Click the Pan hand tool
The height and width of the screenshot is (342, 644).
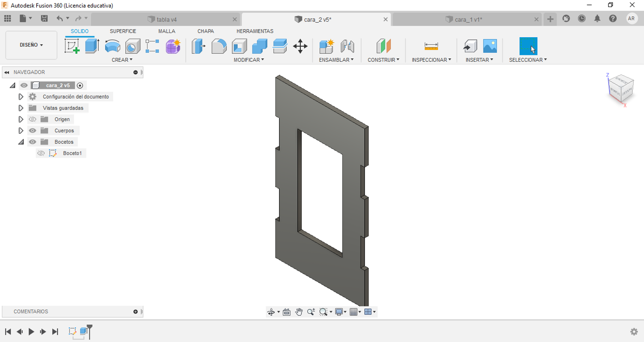click(299, 312)
